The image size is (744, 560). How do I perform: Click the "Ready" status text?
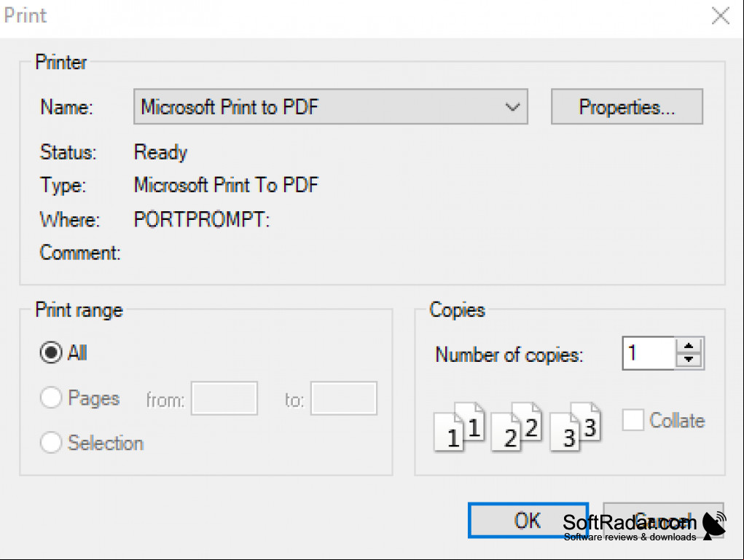click(160, 152)
